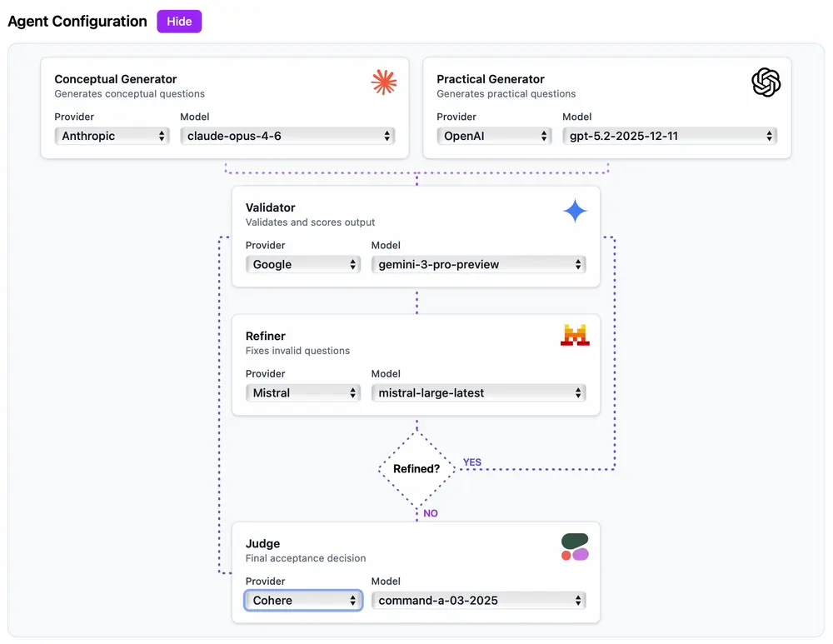Screen dimensions: 833x644
Task: Hide the Agent Configuration panel
Action: tap(179, 22)
